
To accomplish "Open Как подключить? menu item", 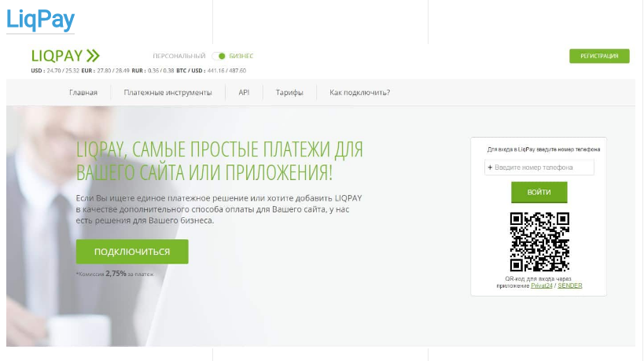I will point(360,92).
